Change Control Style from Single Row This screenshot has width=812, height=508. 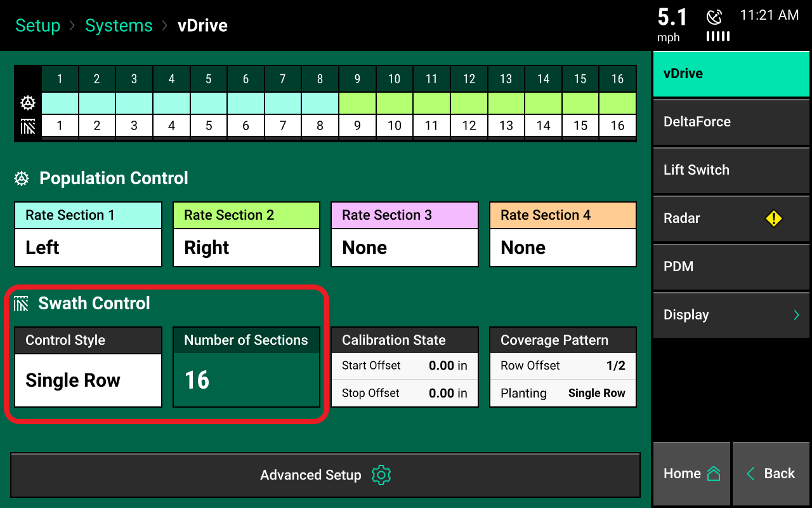click(88, 367)
